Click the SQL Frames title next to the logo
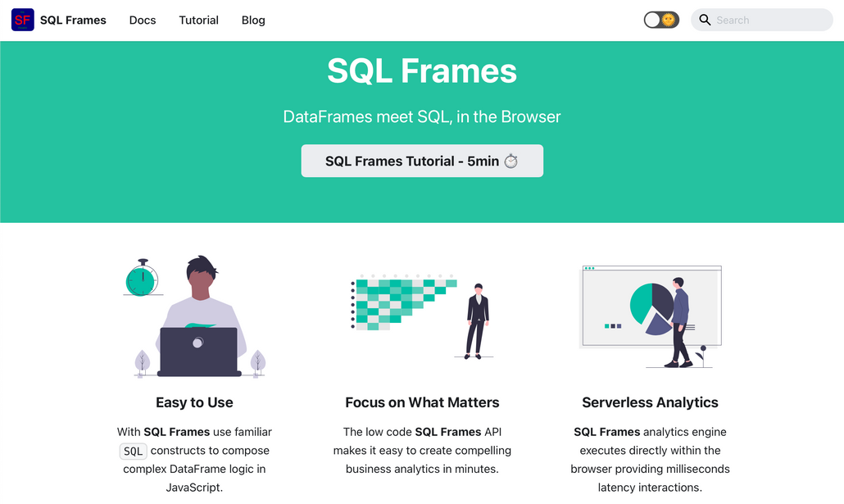This screenshot has height=504, width=844. (x=73, y=20)
